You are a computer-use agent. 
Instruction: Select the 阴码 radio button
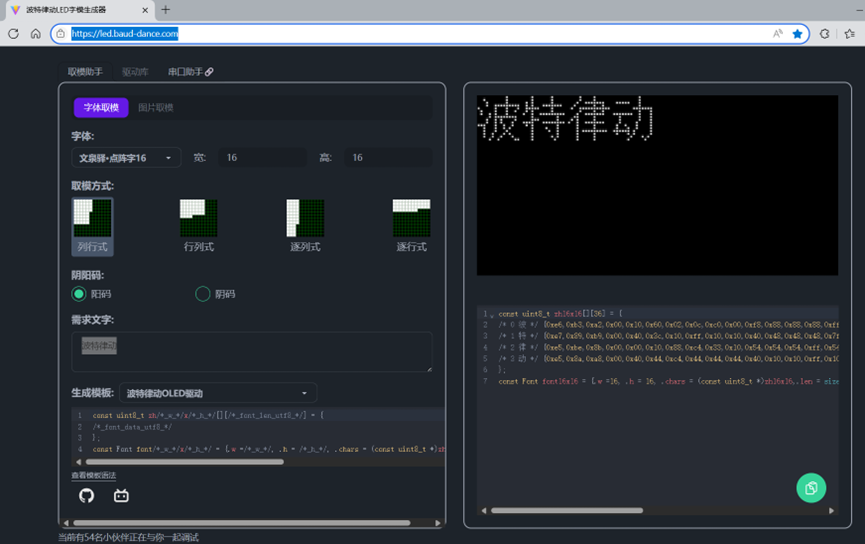click(202, 294)
